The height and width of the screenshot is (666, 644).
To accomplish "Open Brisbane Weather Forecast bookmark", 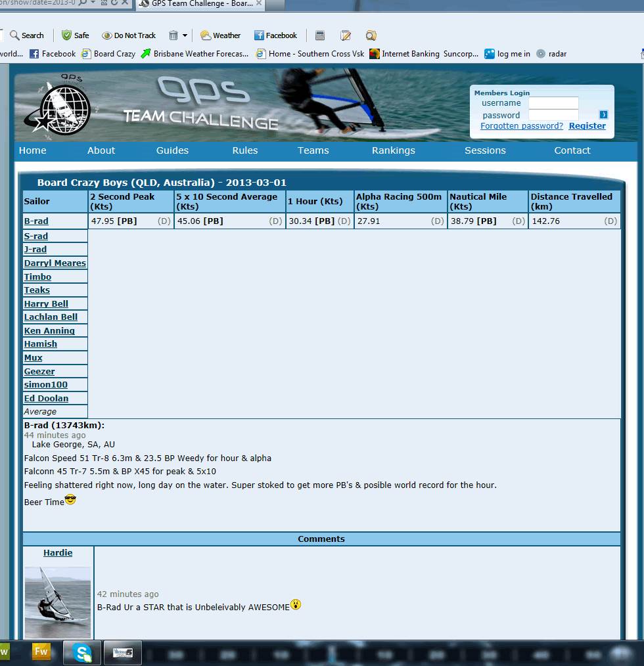I will pos(195,54).
